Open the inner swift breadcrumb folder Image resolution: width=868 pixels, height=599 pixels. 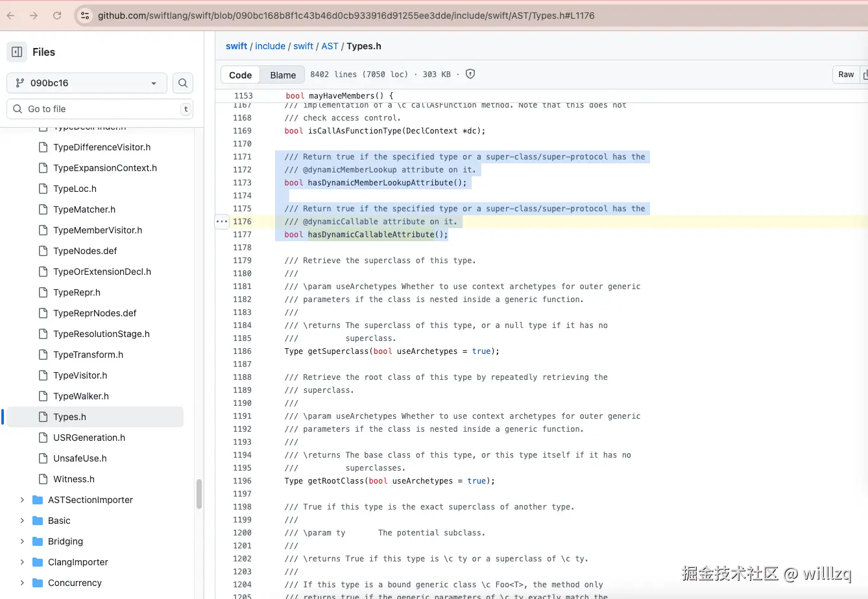303,46
